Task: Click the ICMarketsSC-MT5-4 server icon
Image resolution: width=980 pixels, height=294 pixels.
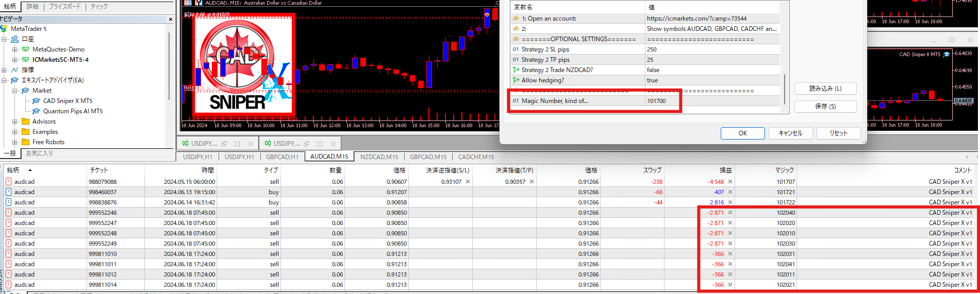Action: coord(25,60)
